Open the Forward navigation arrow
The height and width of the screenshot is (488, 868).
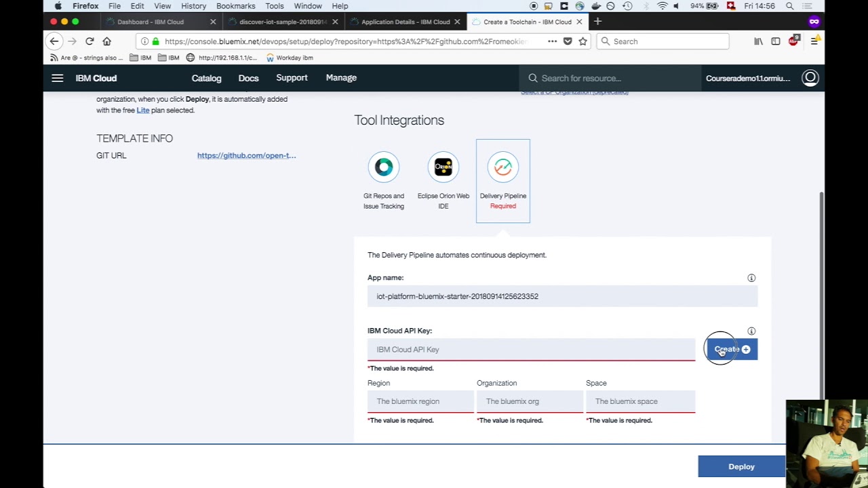tap(72, 41)
